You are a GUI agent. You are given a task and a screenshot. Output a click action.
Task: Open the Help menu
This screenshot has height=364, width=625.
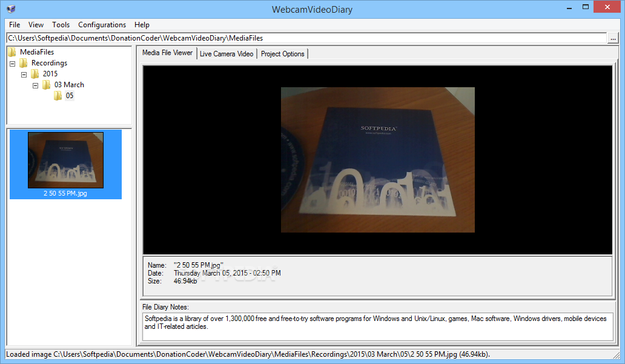click(x=142, y=25)
